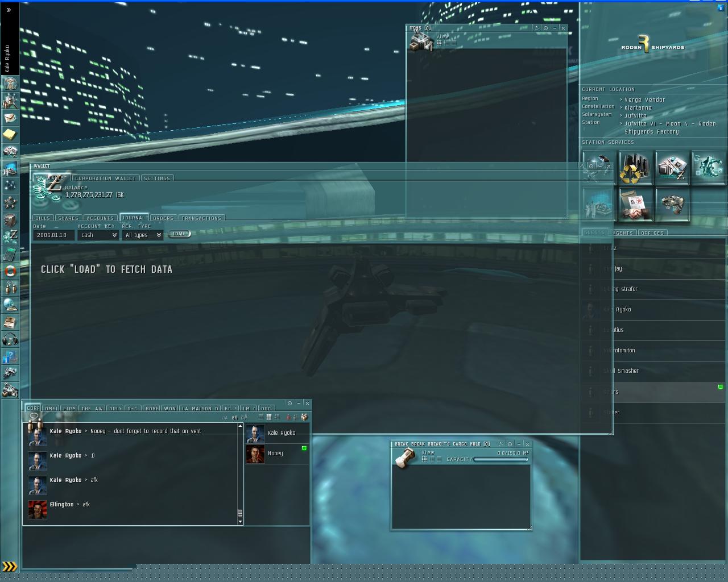Click the info icon at top-right corner

pos(721,7)
